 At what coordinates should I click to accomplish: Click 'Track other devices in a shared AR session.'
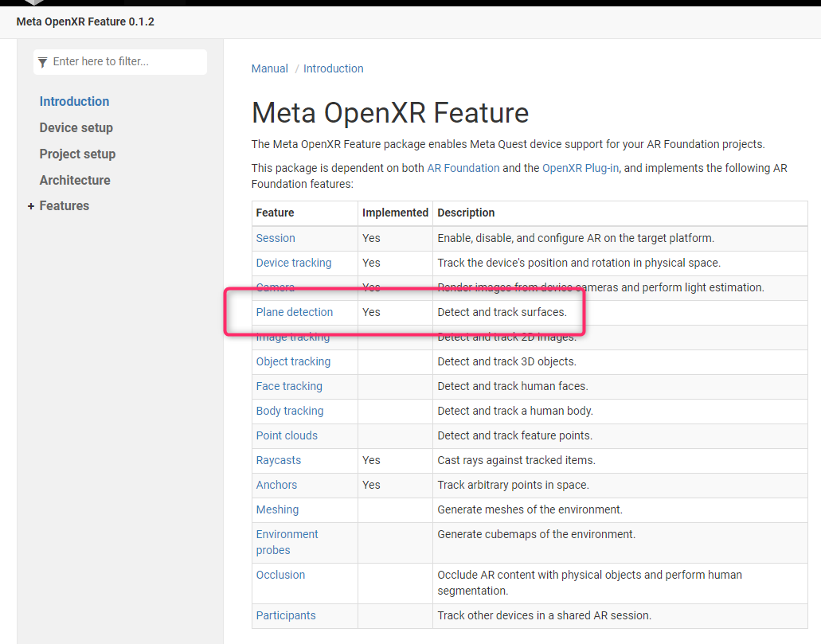coord(545,615)
